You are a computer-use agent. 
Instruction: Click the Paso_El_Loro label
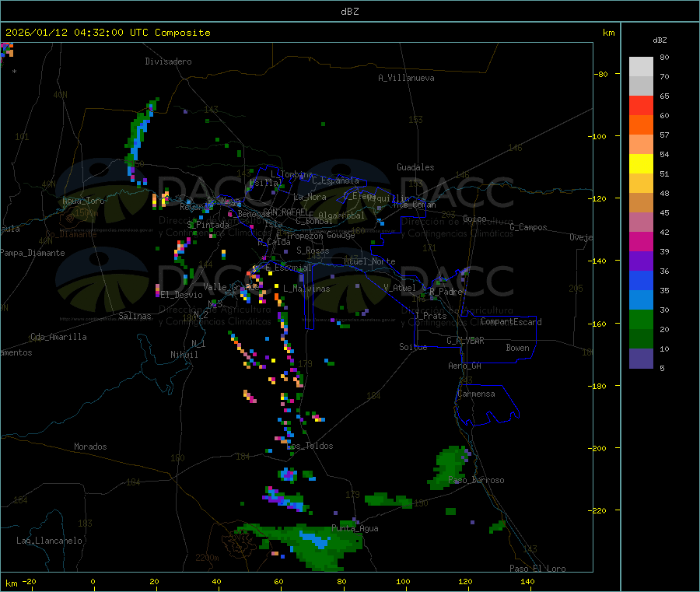point(538,569)
